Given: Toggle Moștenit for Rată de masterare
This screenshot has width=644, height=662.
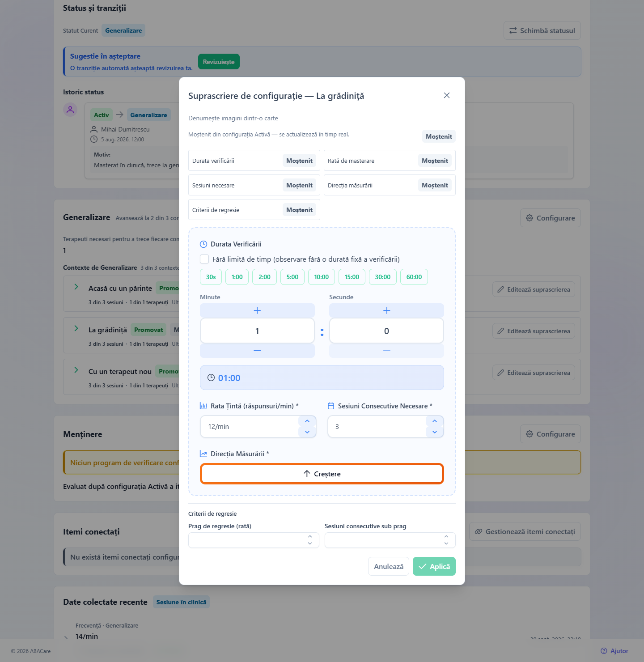Looking at the screenshot, I should pos(435,161).
